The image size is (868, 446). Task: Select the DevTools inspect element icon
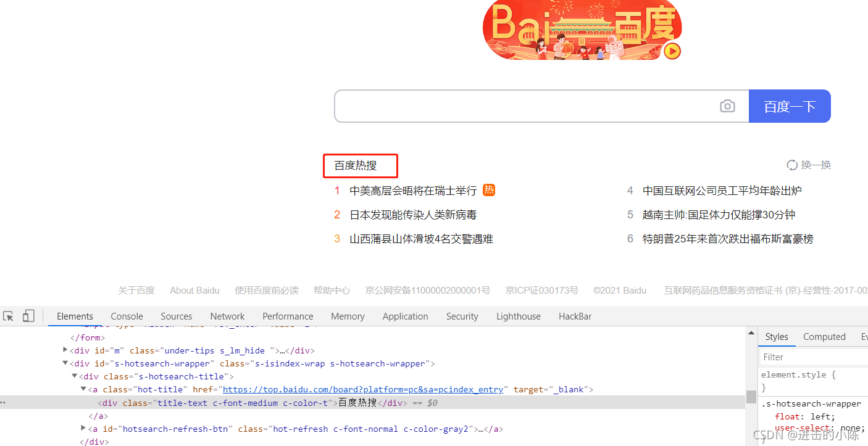tap(8, 316)
